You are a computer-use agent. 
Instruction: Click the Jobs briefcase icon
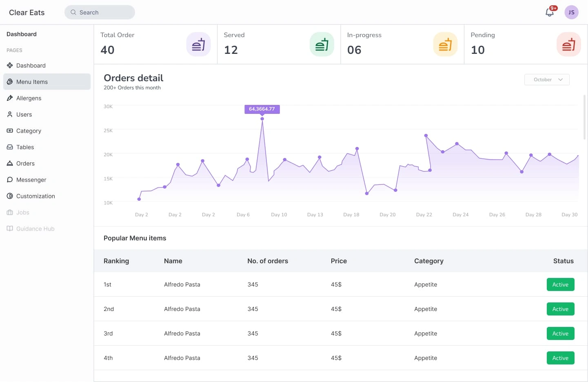[x=10, y=212]
